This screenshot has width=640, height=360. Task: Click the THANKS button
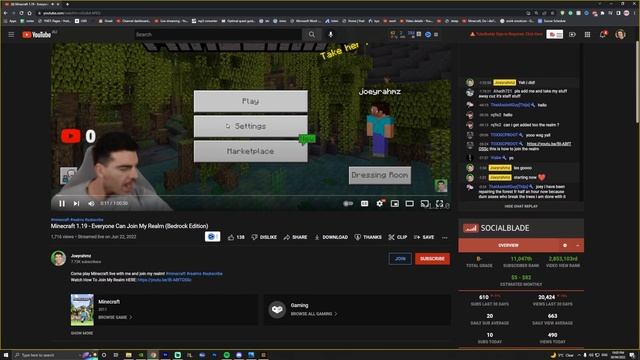(x=368, y=237)
